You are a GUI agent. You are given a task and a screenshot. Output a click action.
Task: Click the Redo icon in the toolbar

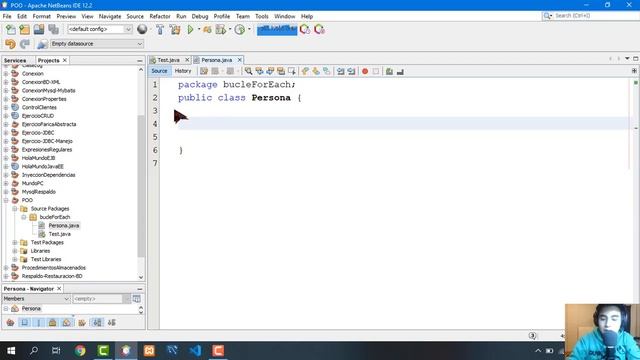(x=25, y=44)
